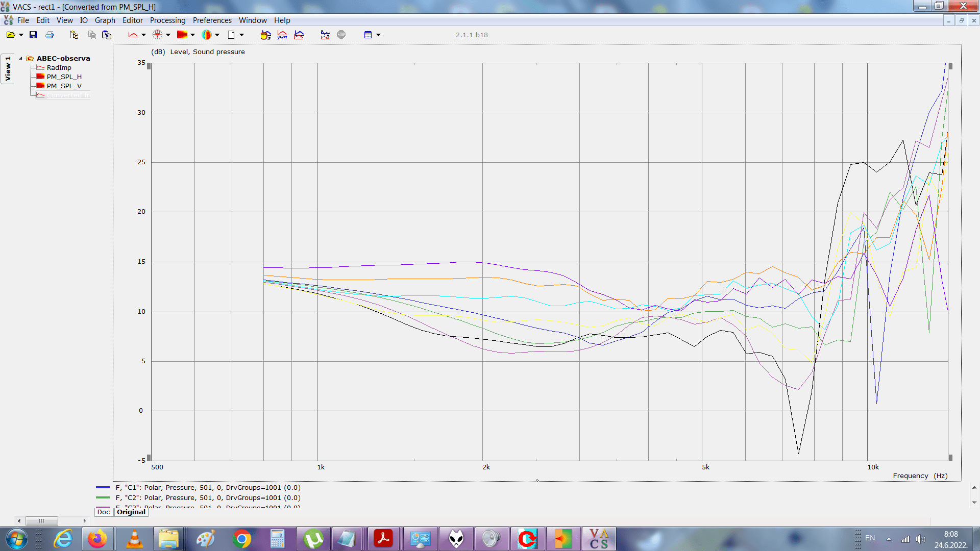The image size is (980, 551).
Task: Open Google Chrome from the taskbar
Action: [x=242, y=539]
